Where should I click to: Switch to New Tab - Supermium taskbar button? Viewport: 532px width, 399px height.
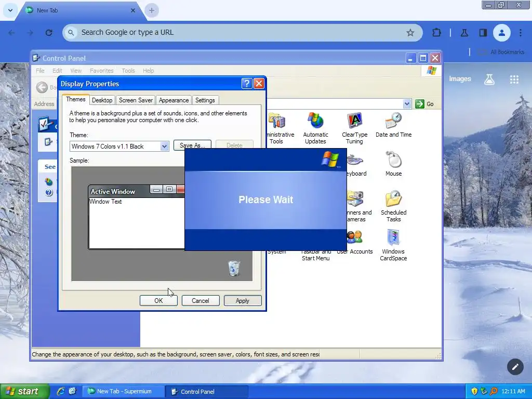(x=124, y=391)
